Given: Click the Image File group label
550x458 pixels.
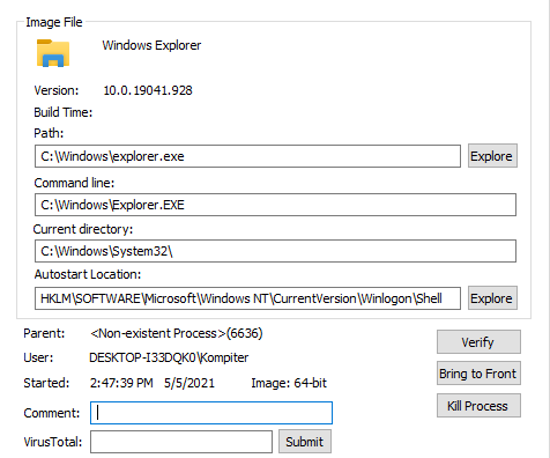Looking at the screenshot, I should [54, 22].
